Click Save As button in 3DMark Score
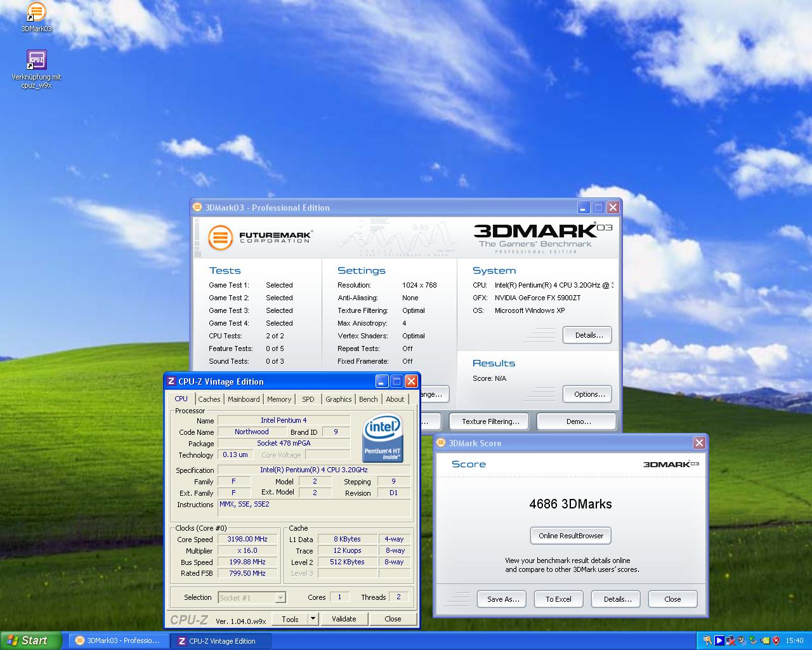Image resolution: width=812 pixels, height=650 pixels. click(502, 599)
